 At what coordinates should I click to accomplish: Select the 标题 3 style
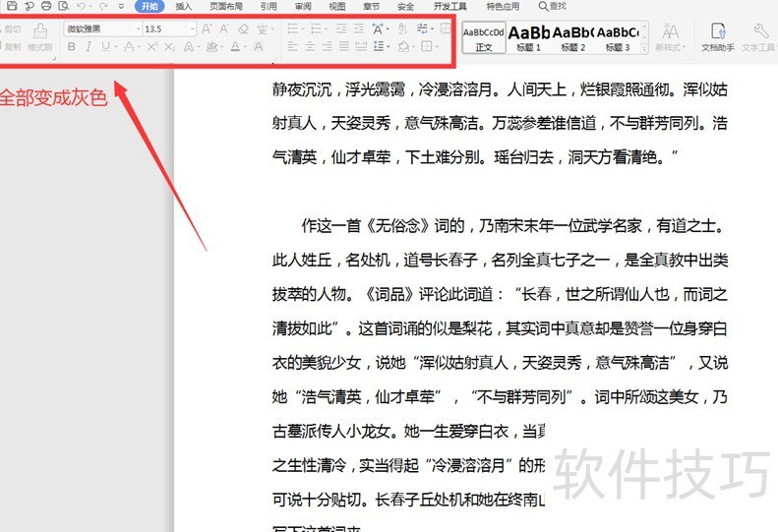click(x=618, y=37)
